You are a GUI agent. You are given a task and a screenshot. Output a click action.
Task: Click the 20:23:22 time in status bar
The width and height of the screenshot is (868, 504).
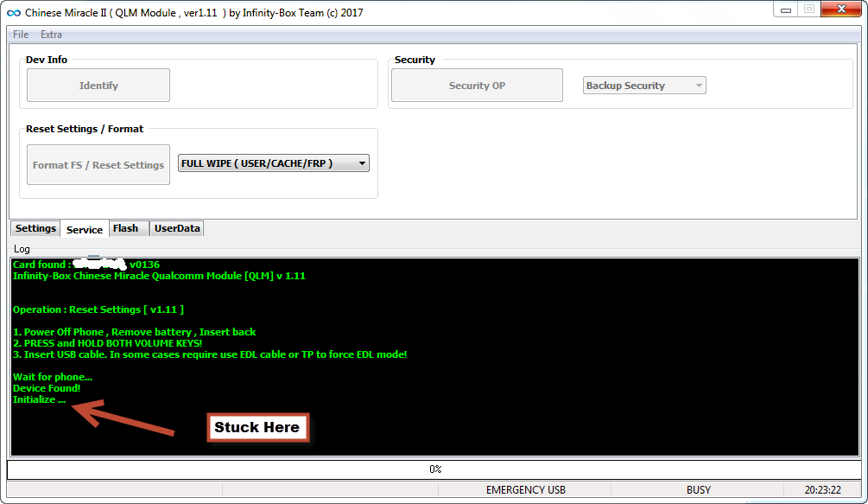click(822, 489)
